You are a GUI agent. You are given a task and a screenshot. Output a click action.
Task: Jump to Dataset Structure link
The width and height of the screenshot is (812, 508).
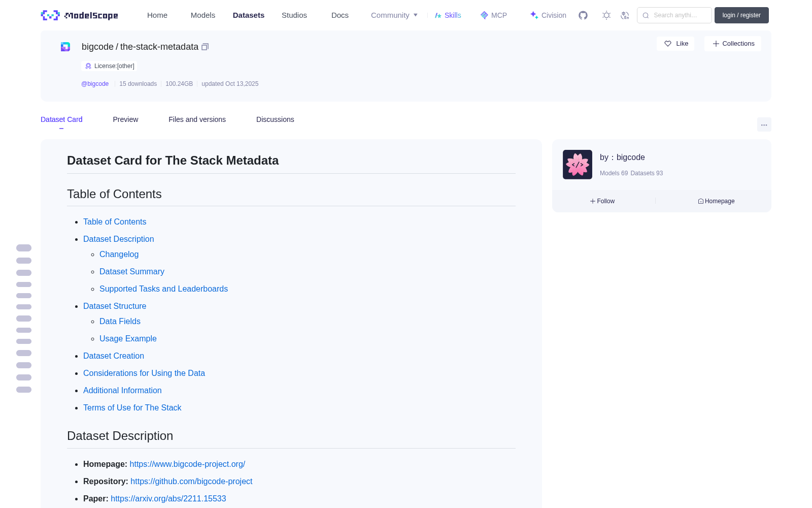[115, 306]
